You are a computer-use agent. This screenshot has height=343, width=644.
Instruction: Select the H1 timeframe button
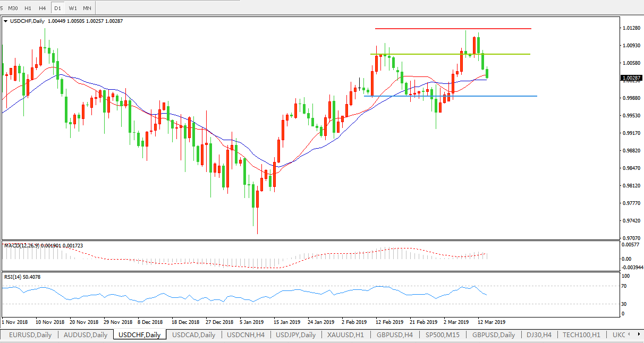(x=28, y=8)
